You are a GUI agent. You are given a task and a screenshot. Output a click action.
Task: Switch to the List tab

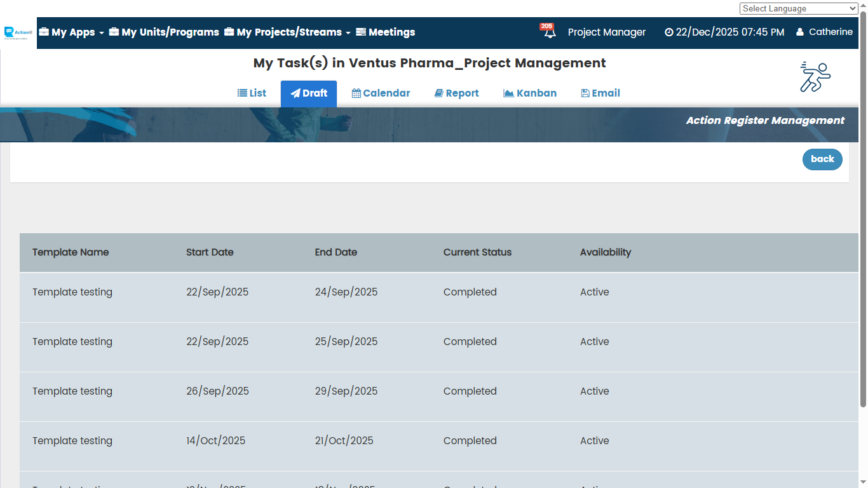(252, 93)
